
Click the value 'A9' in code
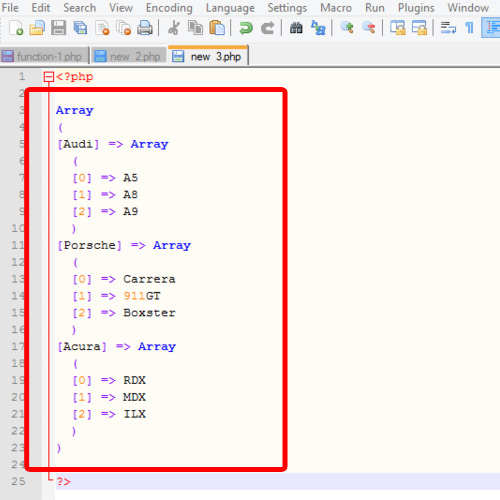pyautogui.click(x=130, y=211)
